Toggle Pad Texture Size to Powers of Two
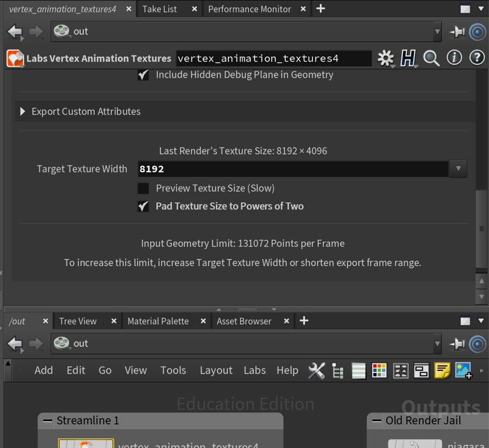The image size is (489, 448). coord(143,206)
